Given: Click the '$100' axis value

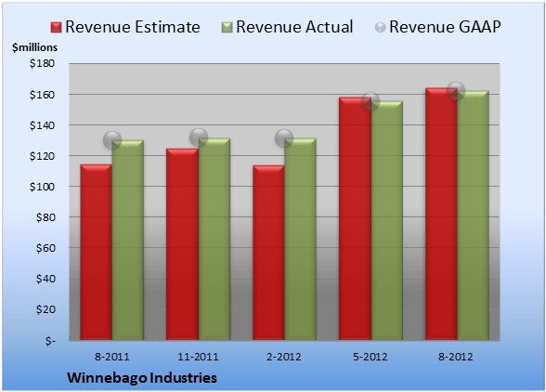Looking at the screenshot, I should [x=42, y=187].
